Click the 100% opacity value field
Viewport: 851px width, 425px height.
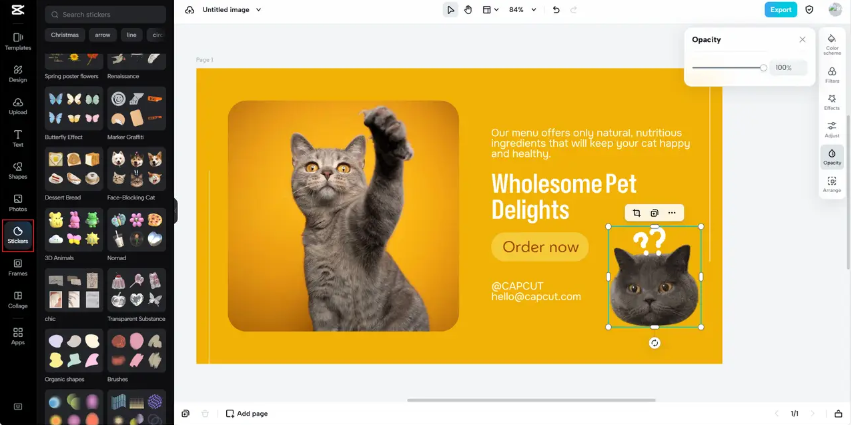pyautogui.click(x=788, y=68)
